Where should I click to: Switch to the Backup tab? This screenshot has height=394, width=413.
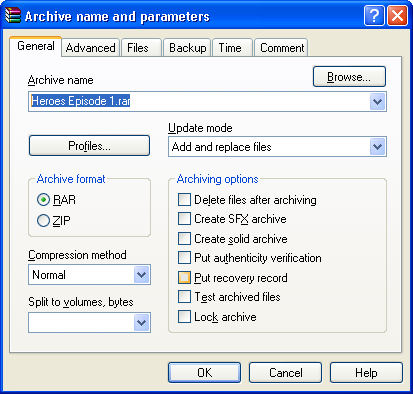[x=188, y=48]
